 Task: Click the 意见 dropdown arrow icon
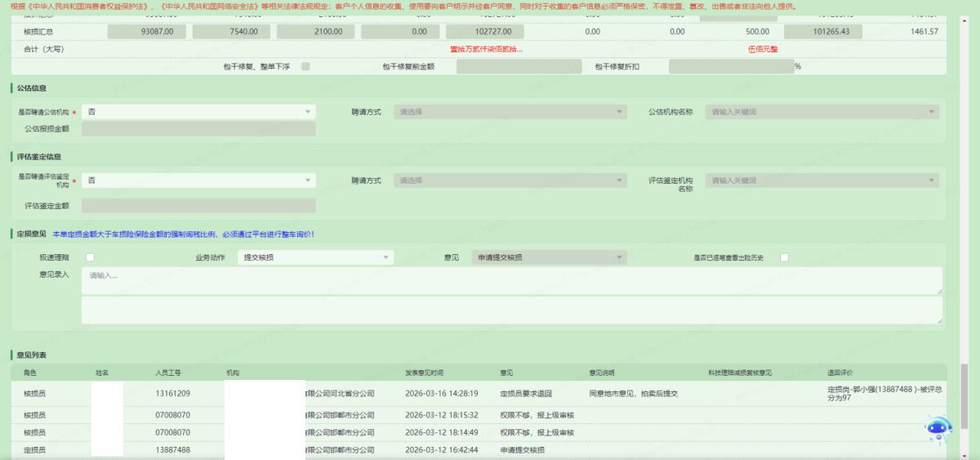[620, 258]
